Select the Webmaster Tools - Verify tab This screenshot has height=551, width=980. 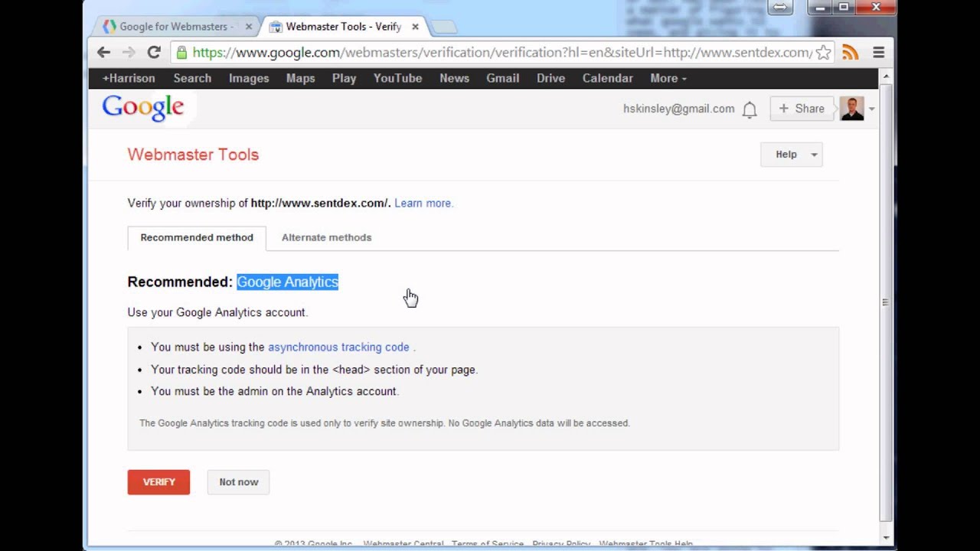(x=343, y=26)
